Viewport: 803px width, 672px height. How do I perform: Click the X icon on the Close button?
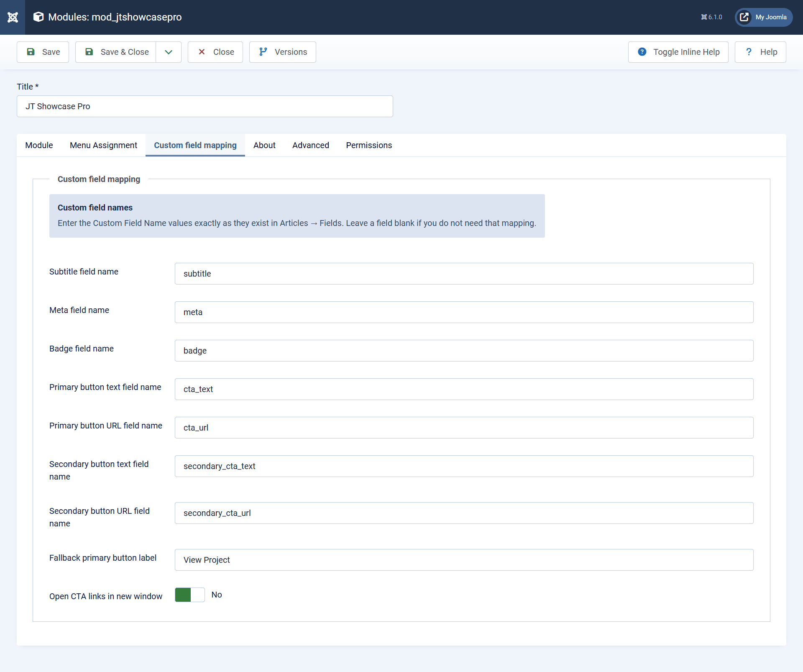(202, 52)
